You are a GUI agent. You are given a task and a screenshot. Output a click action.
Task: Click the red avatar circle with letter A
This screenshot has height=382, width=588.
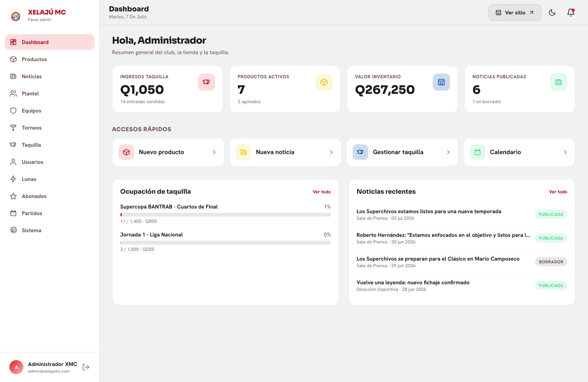coord(16,367)
